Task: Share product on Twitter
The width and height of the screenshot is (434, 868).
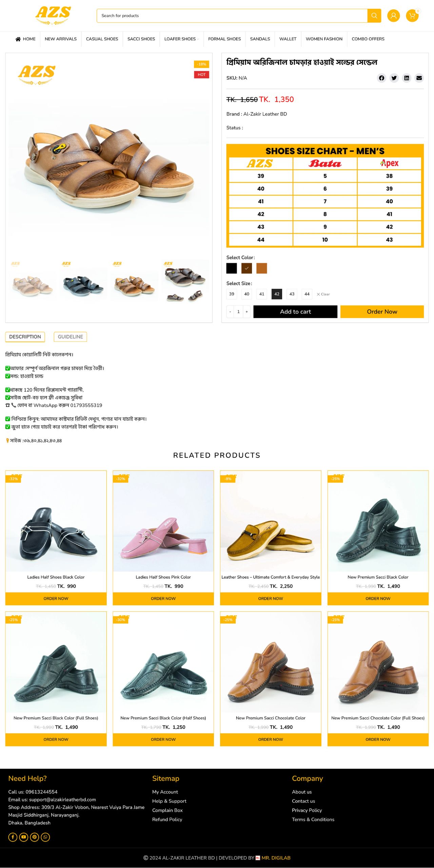Action: (394, 78)
